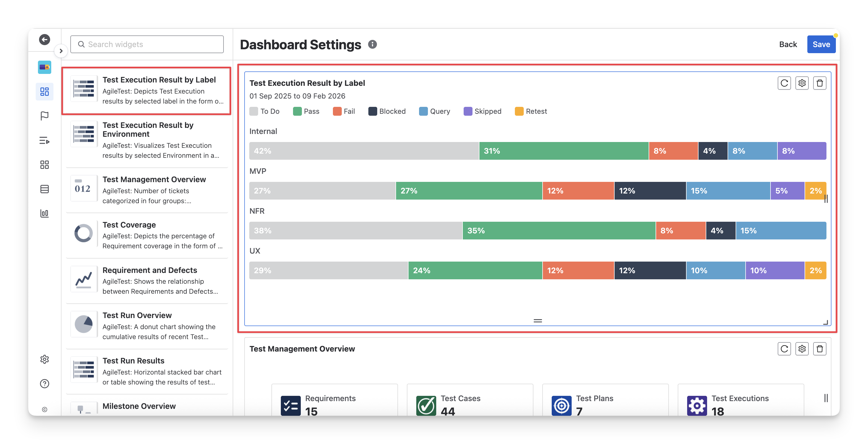This screenshot has height=444, width=868.
Task: Open the dashboard icon in sidebar
Action: (x=45, y=91)
